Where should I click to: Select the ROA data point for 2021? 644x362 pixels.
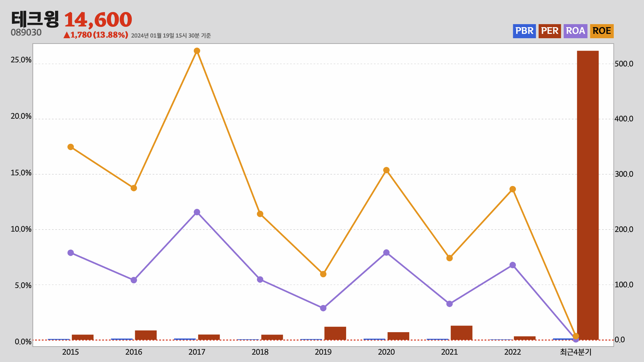point(449,304)
